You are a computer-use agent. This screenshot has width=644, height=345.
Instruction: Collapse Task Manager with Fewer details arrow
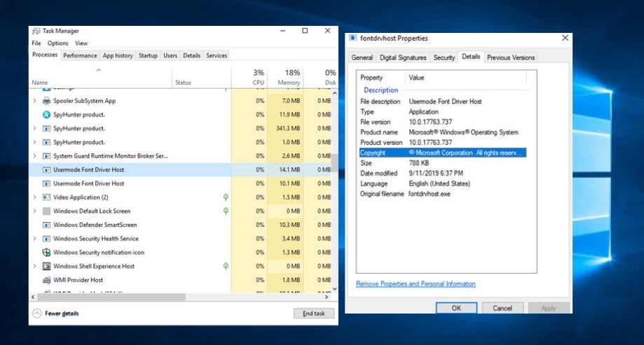[37, 314]
